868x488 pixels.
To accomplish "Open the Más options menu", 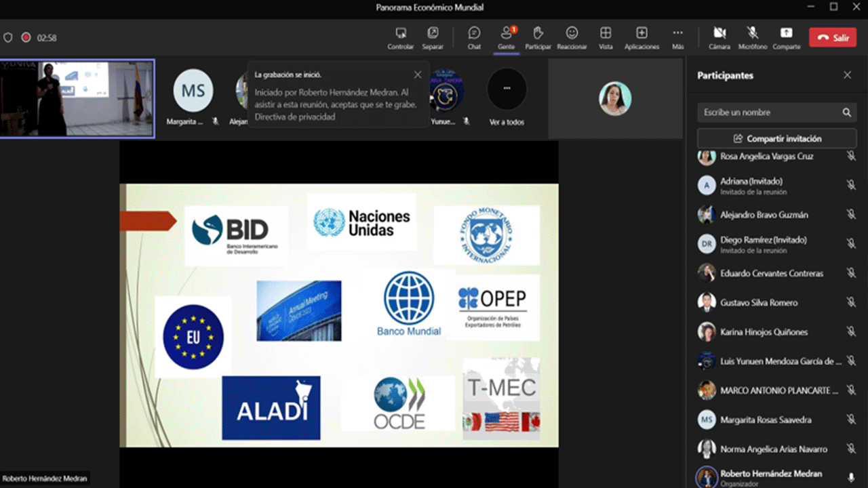I will pos(677,38).
